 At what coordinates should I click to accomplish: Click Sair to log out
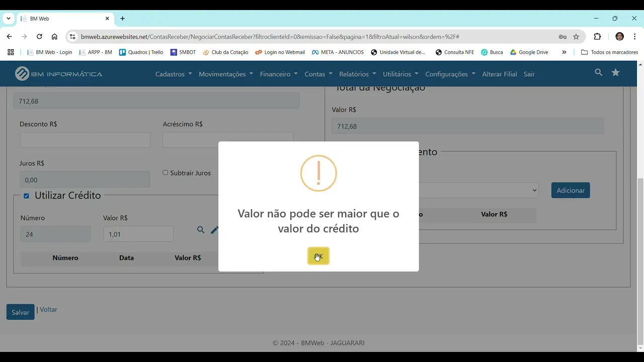(x=529, y=74)
